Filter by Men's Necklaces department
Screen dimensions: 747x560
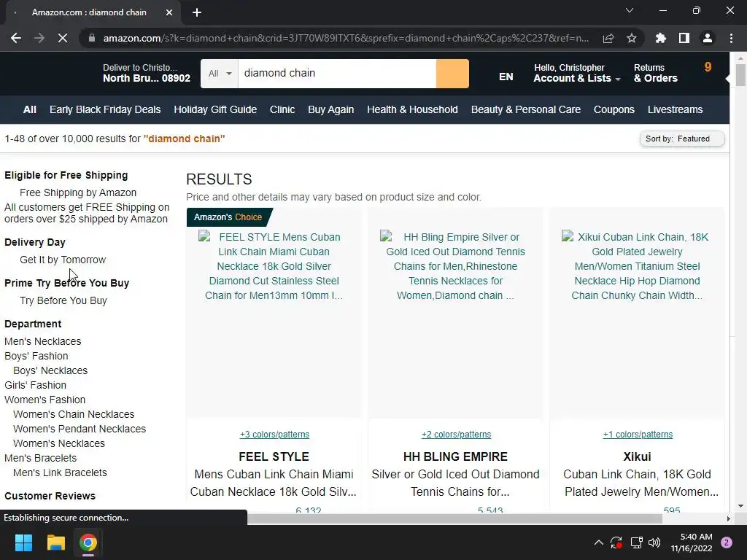(x=43, y=341)
